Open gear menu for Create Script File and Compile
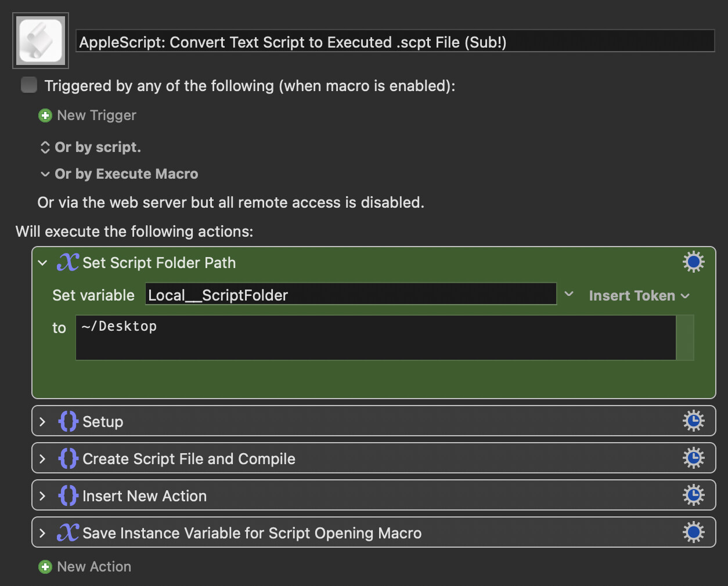 tap(693, 458)
